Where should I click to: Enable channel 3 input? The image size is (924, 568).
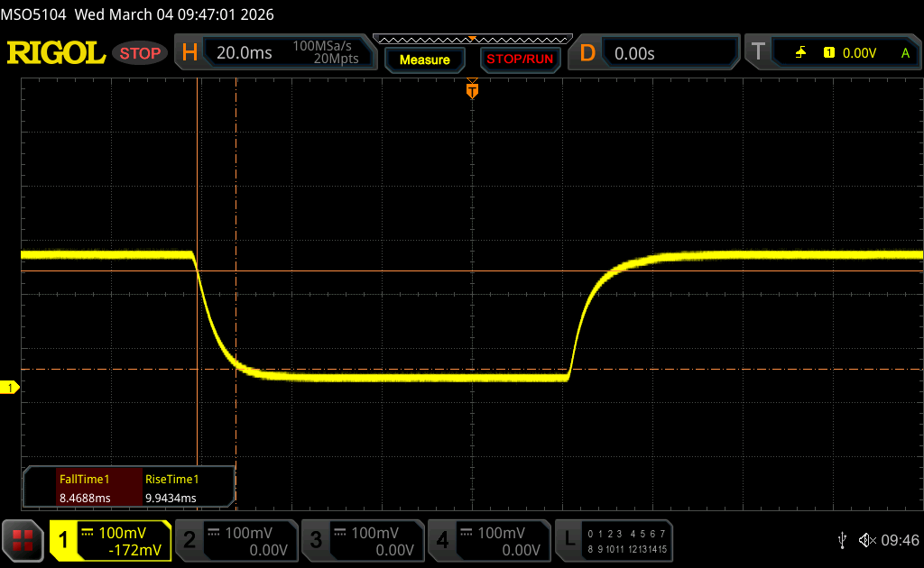click(x=361, y=540)
